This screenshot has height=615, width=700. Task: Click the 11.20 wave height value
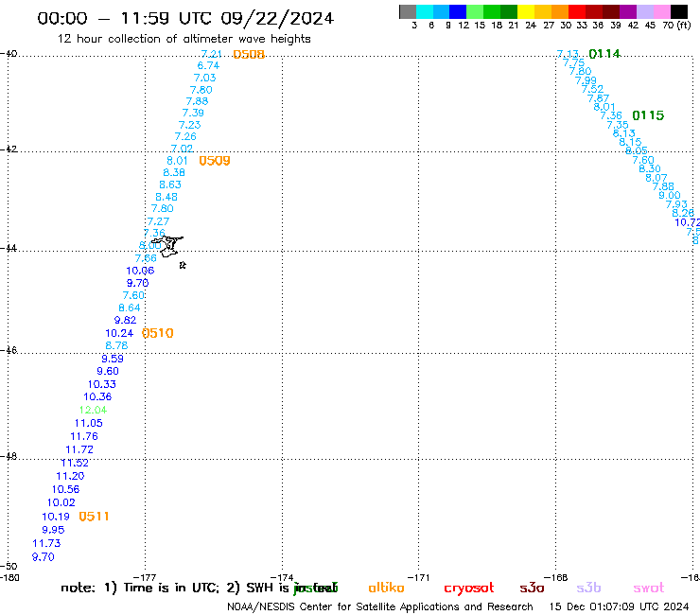coord(70,476)
